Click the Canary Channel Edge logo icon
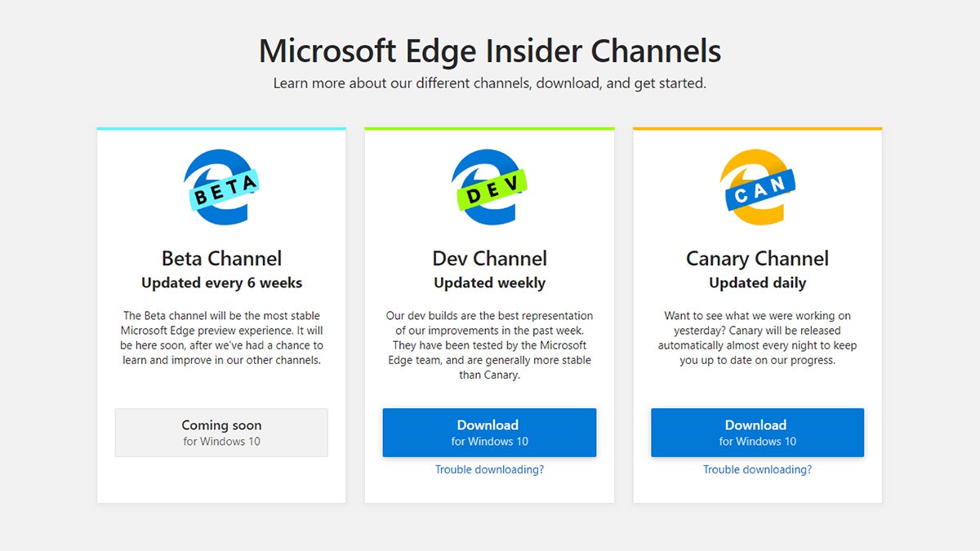Screen dimensions: 980x551 757,188
